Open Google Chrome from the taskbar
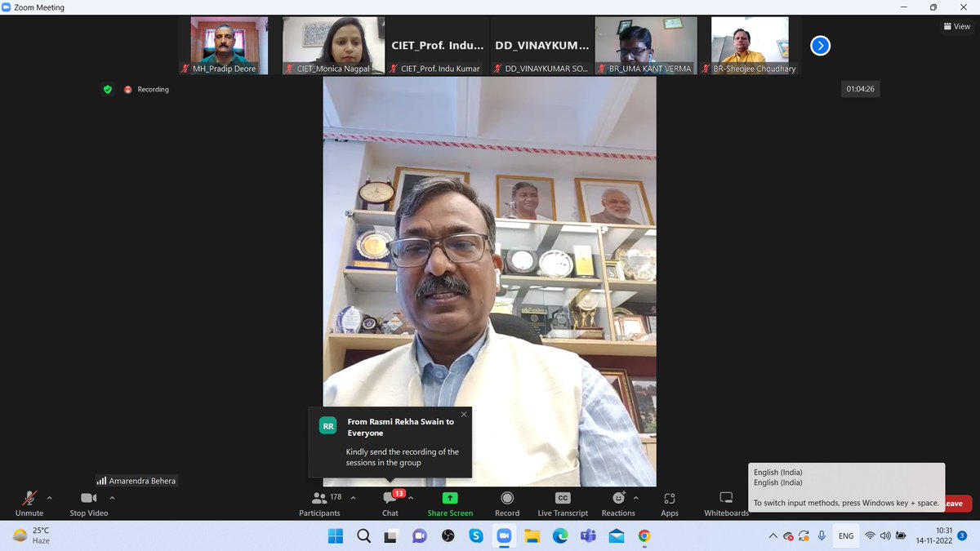This screenshot has height=551, width=980. (644, 536)
